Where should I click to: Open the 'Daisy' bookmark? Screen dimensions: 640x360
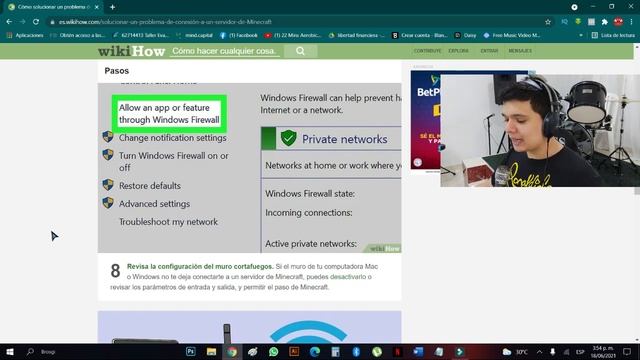pyautogui.click(x=466, y=36)
